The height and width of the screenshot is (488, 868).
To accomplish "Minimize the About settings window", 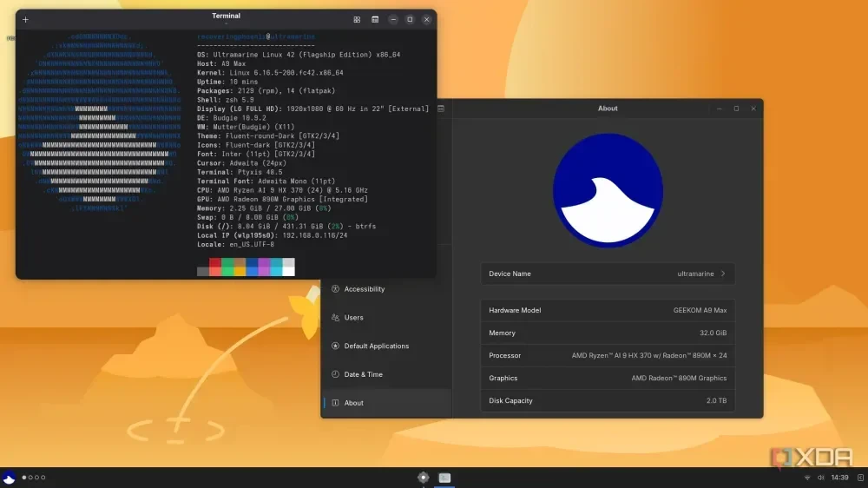I will pyautogui.click(x=719, y=109).
